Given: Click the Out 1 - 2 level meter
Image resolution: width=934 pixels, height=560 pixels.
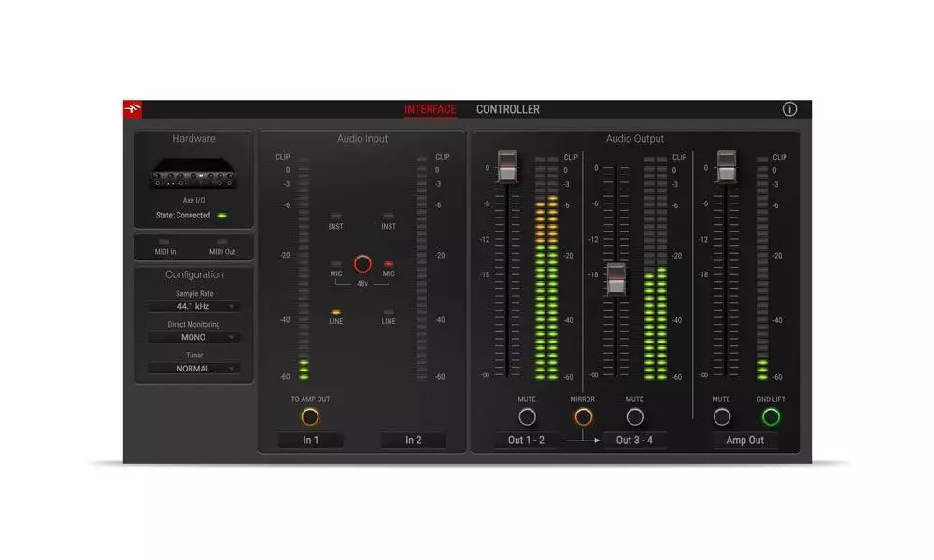Looking at the screenshot, I should tap(546, 268).
